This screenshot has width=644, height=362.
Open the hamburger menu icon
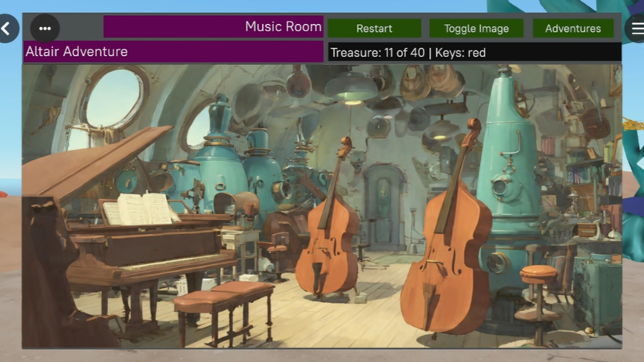point(636,28)
